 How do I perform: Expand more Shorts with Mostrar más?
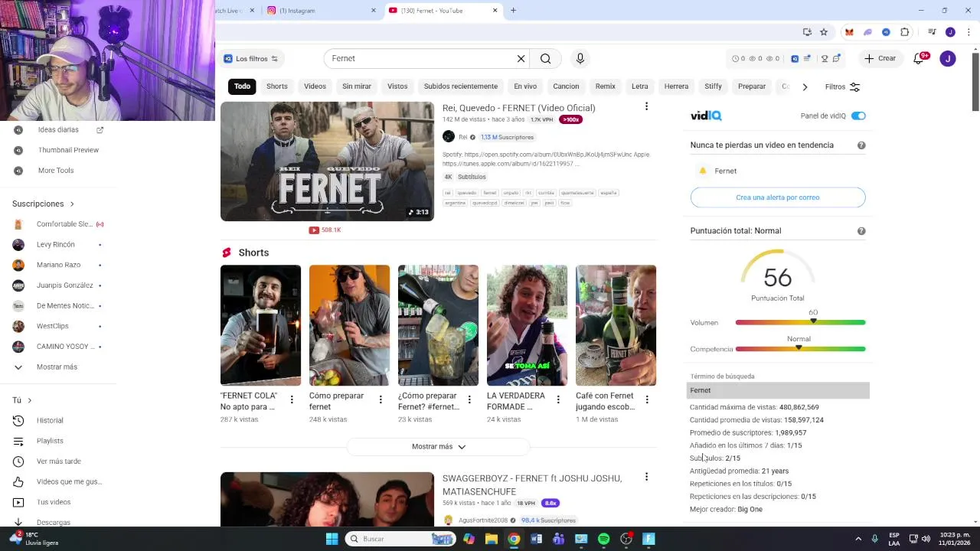438,446
